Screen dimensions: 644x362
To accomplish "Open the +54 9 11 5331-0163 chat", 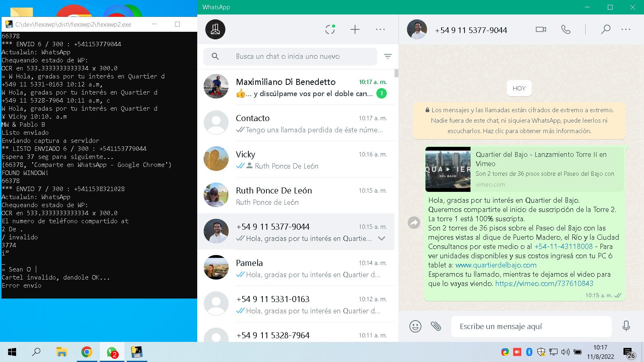I will coord(296,304).
